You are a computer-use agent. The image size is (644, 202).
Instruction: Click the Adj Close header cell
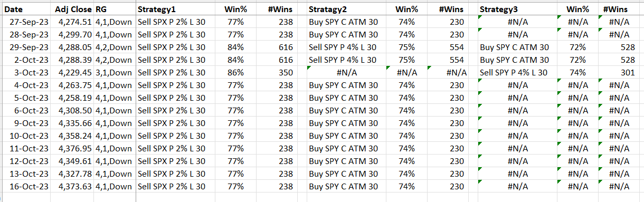coord(72,9)
